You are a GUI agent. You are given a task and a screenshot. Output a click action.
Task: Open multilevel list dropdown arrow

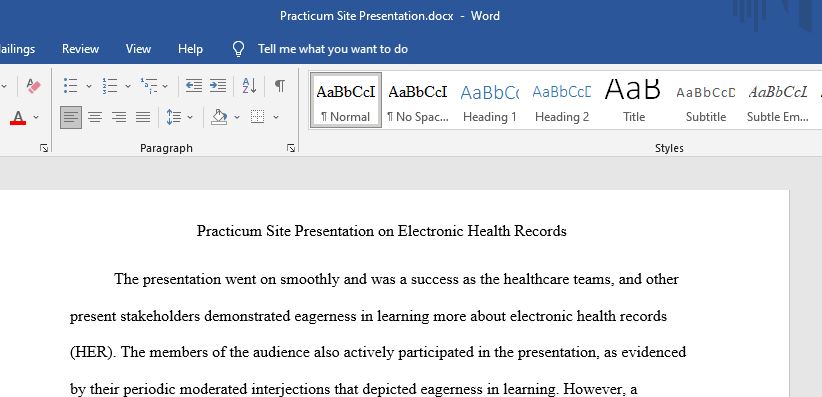[x=165, y=86]
